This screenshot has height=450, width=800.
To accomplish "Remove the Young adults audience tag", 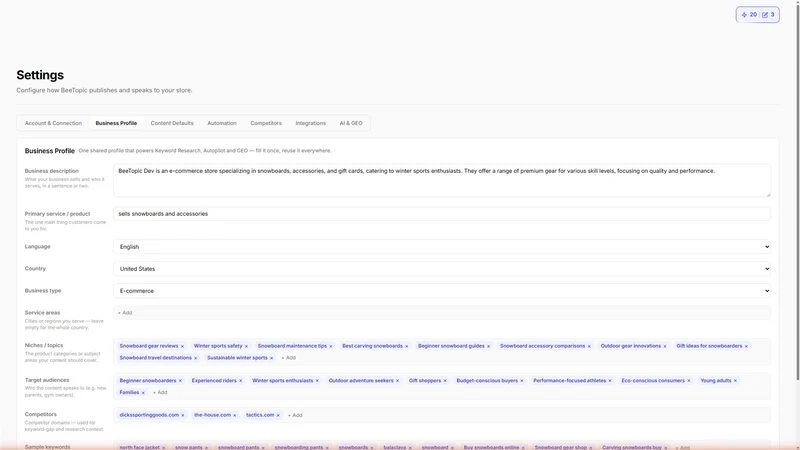I will point(735,381).
